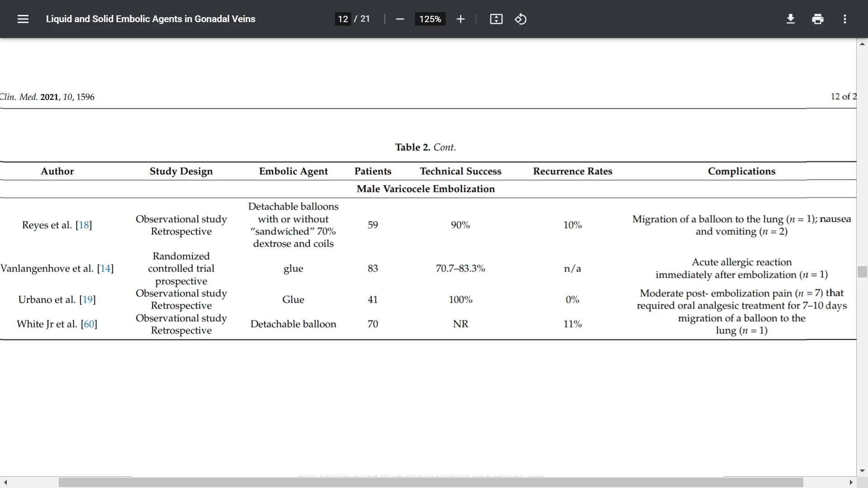868x488 pixels.
Task: Click the document title in toolbar
Action: pyautogui.click(x=151, y=19)
